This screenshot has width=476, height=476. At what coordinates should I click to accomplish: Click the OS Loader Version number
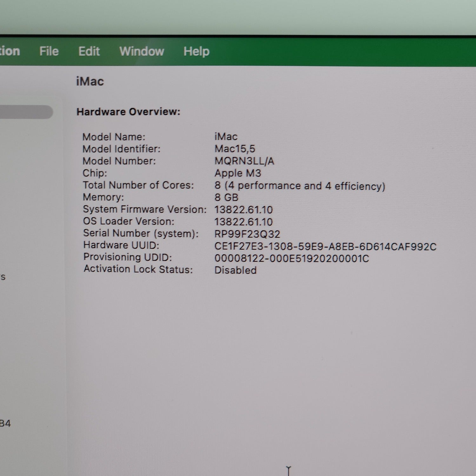click(x=243, y=222)
